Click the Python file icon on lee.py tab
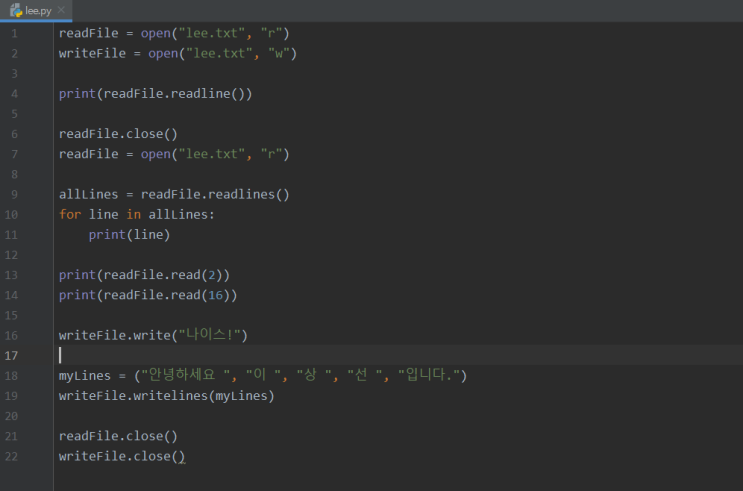 tap(16, 10)
